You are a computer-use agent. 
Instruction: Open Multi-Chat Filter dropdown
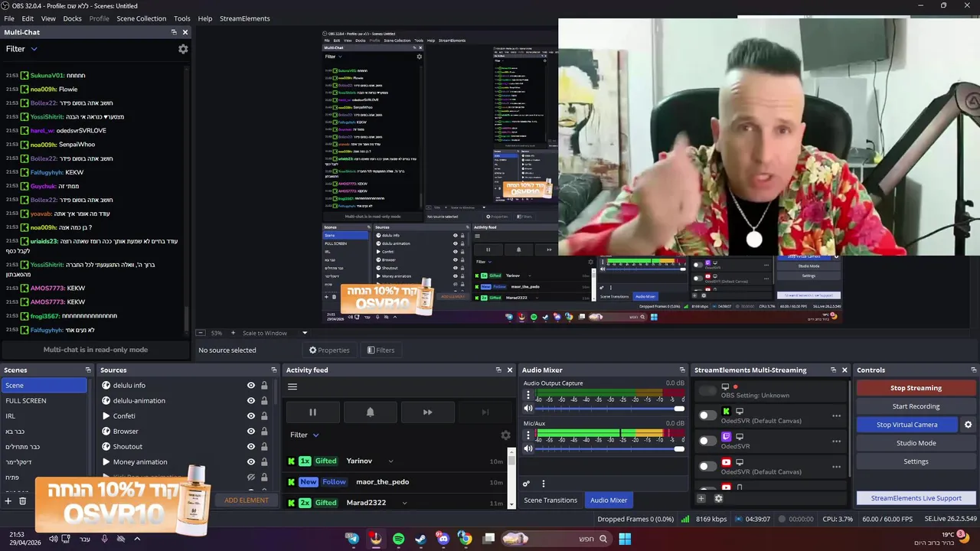(x=21, y=49)
